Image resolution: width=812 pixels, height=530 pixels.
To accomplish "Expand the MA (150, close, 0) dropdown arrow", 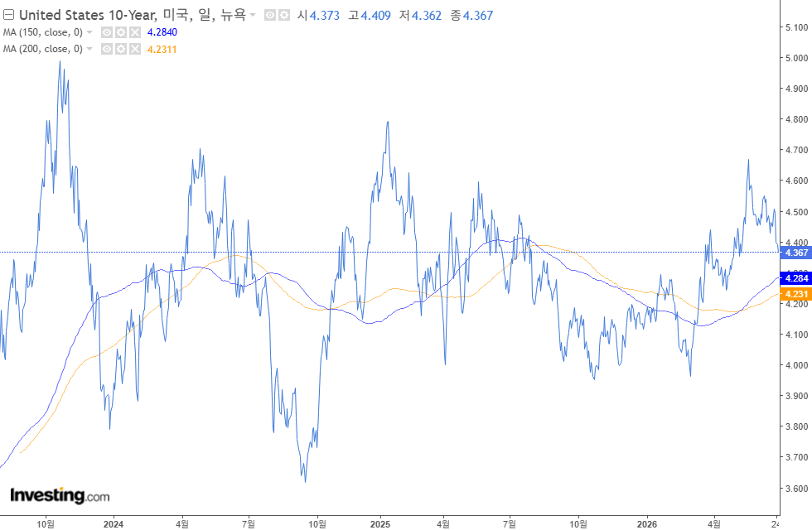I will (89, 32).
